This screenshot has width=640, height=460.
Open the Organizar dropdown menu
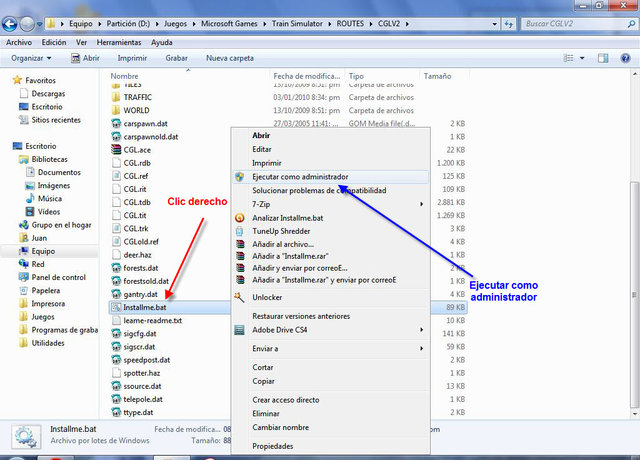(38, 58)
